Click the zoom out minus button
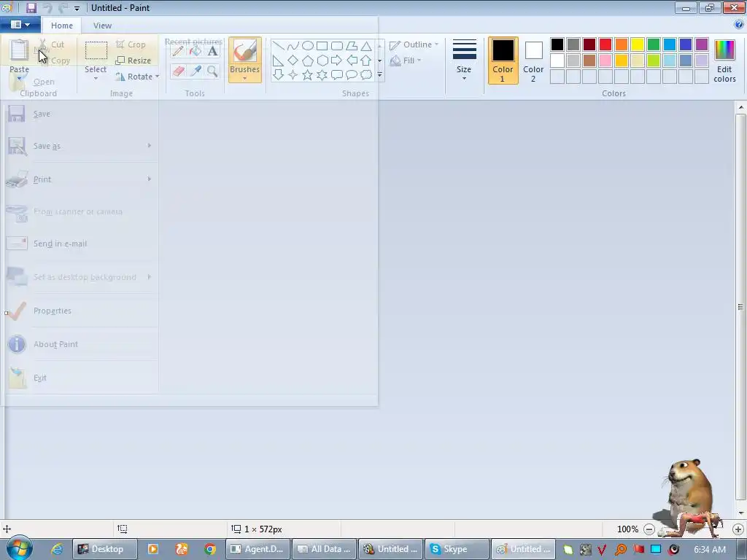The height and width of the screenshot is (560, 747). [649, 529]
